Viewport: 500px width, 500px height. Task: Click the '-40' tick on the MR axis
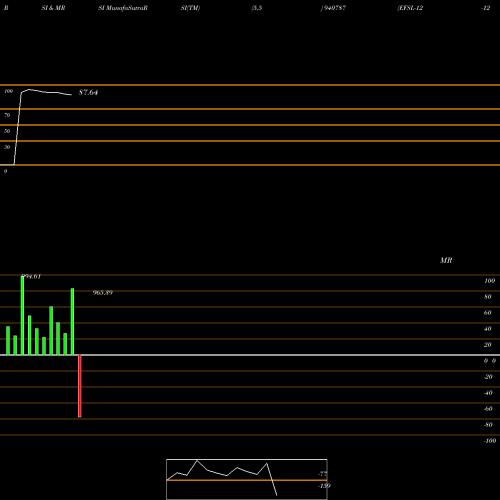tap(488, 393)
